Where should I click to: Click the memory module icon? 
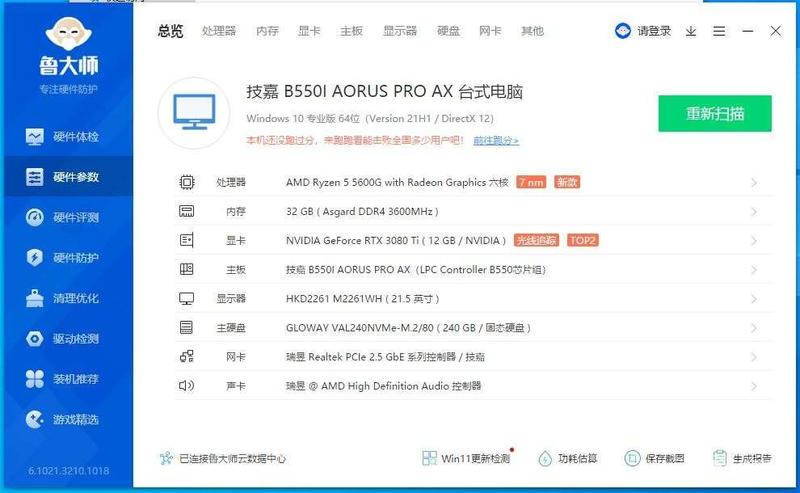click(x=187, y=211)
